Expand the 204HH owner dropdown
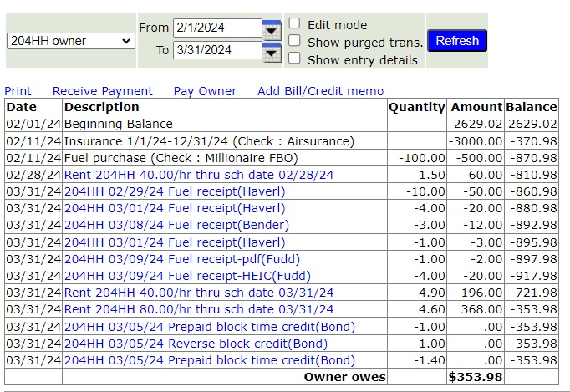 71,41
